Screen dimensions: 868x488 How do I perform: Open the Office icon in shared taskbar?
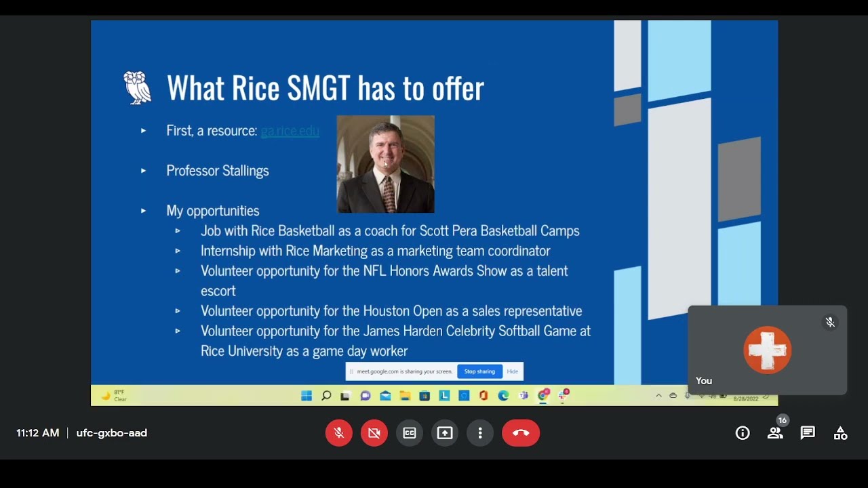pyautogui.click(x=484, y=396)
